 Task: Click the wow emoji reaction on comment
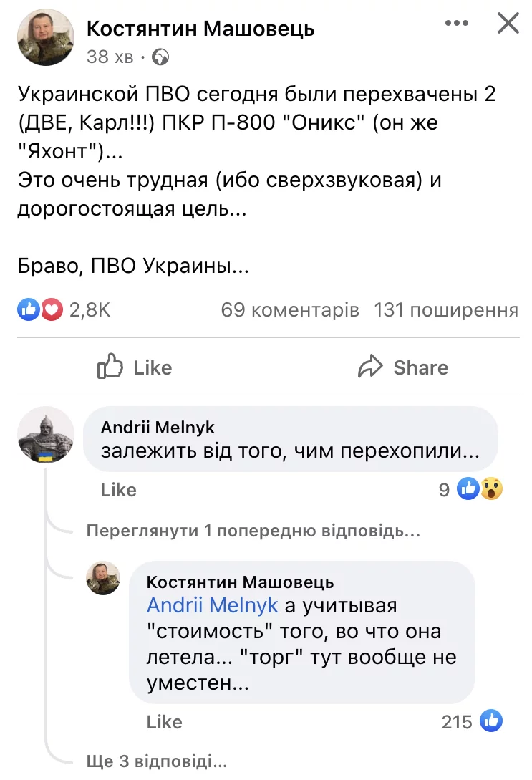coord(491,489)
